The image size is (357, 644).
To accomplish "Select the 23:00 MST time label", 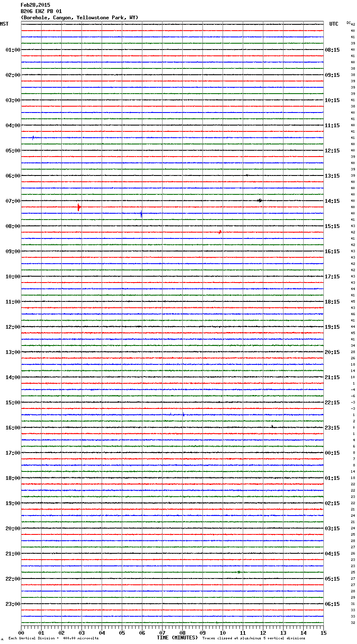I will click(x=13, y=604).
